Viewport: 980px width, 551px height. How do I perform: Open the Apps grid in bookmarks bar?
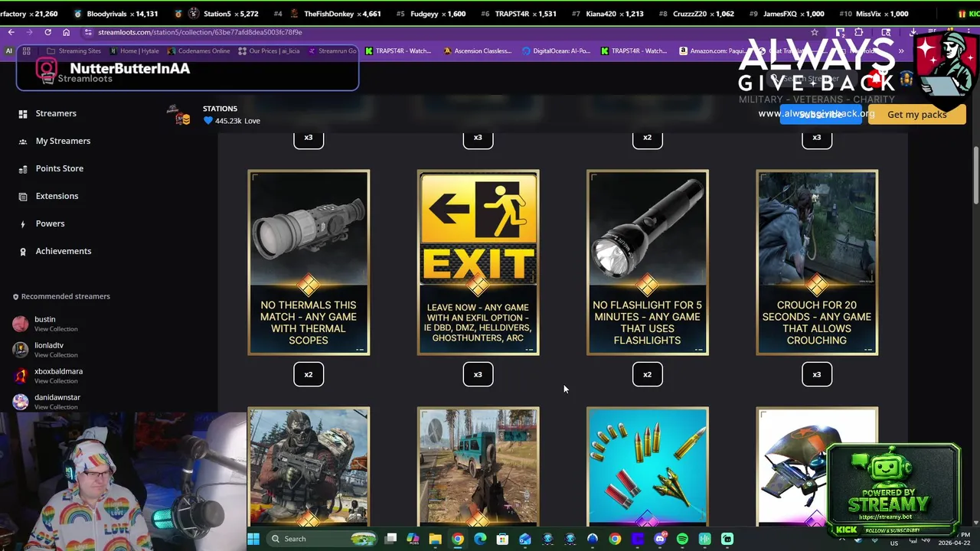point(26,51)
